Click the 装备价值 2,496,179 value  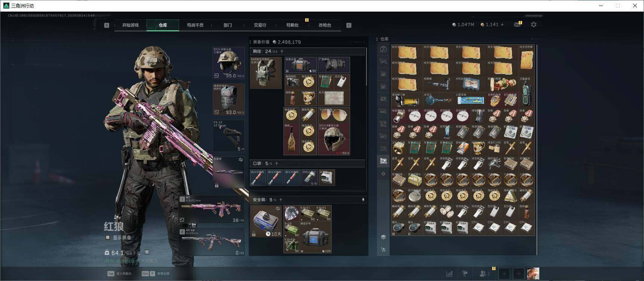277,42
